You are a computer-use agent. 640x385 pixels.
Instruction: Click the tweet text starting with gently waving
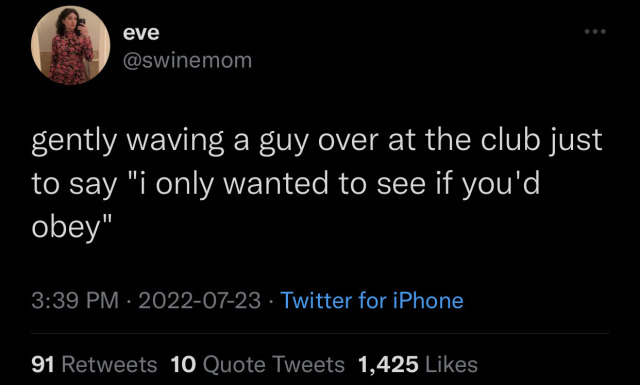point(317,183)
